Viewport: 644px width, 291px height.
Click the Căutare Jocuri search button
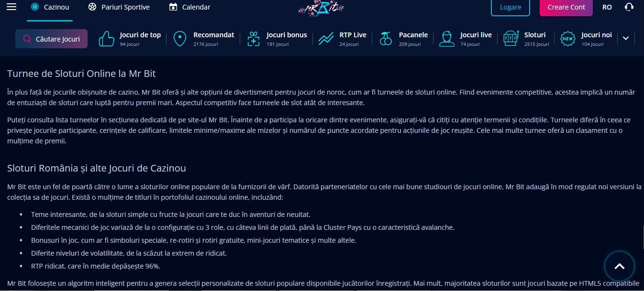52,39
